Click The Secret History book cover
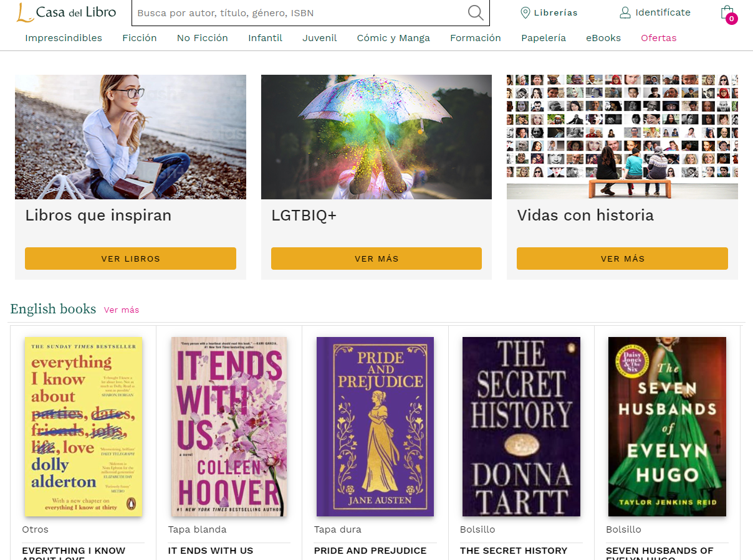The height and width of the screenshot is (560, 753). pyautogui.click(x=521, y=427)
